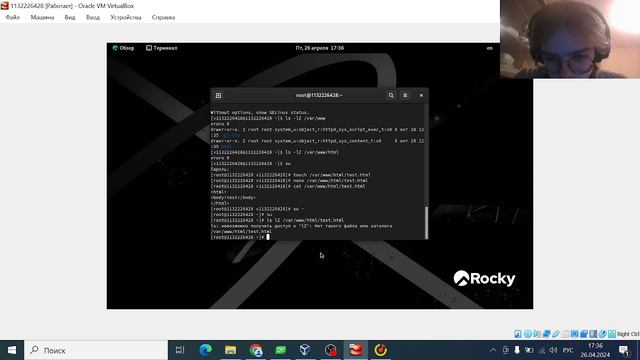Click the network indicator in VirtualBox status bar
This screenshot has width=640, height=360.
click(x=546, y=334)
